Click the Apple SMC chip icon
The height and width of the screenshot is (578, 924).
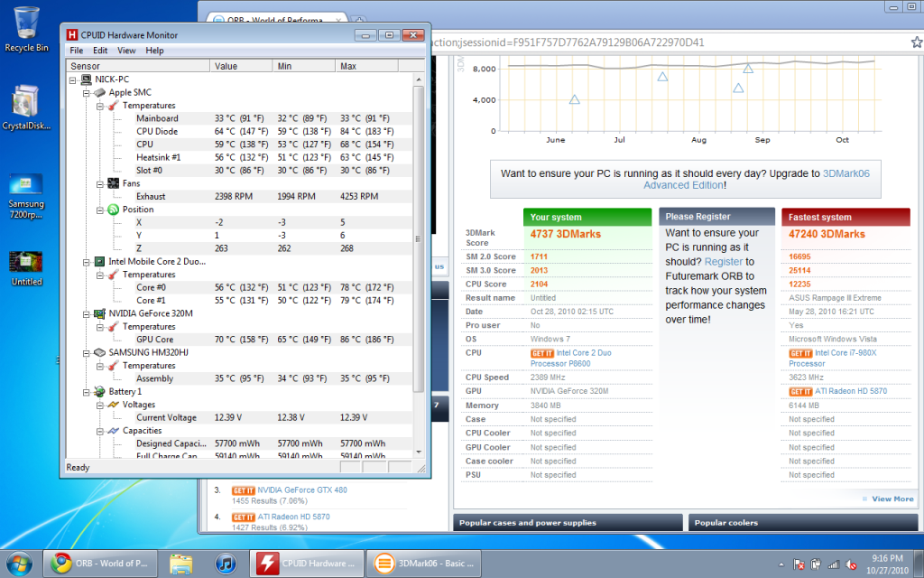[99, 93]
